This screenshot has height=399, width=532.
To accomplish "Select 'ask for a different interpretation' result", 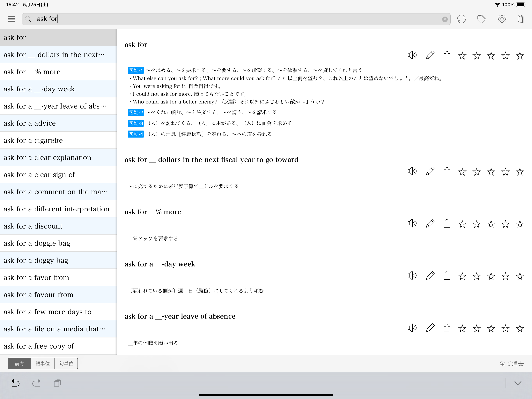I will click(x=58, y=209).
